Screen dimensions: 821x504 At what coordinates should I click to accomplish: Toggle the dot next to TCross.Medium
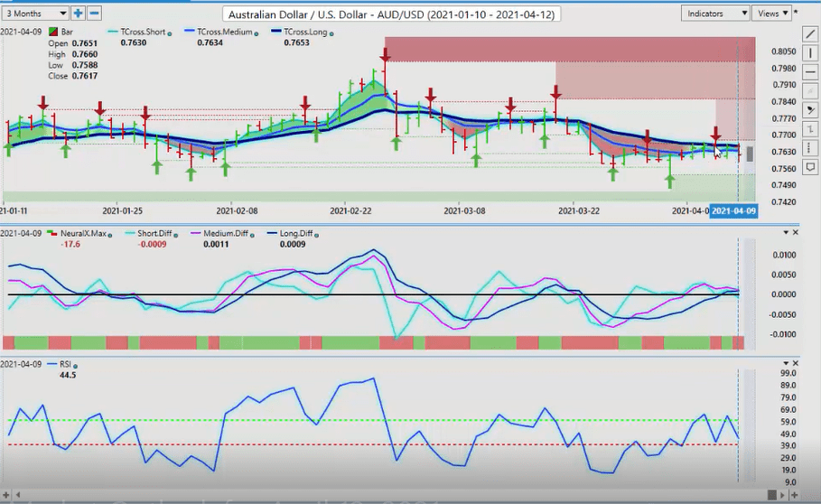click(256, 33)
